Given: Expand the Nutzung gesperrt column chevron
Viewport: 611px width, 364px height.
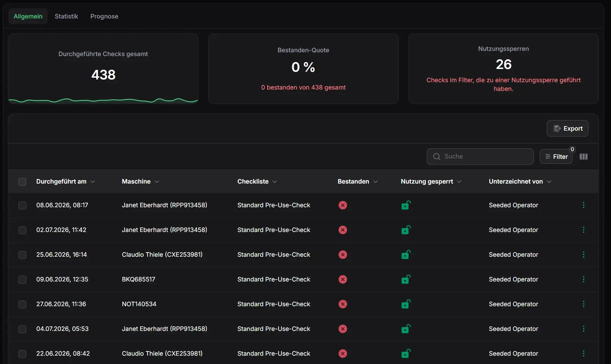Looking at the screenshot, I should pos(459,182).
